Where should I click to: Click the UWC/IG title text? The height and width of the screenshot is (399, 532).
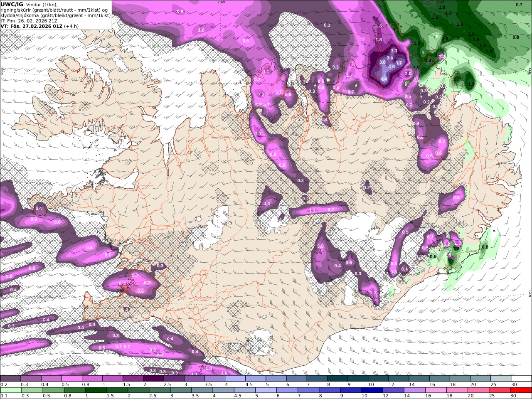pos(12,4)
